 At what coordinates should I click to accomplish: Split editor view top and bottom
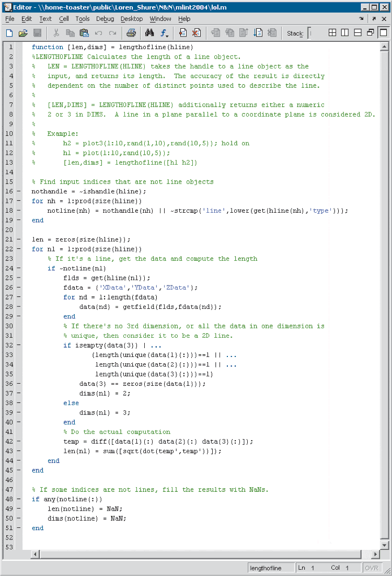[358, 33]
